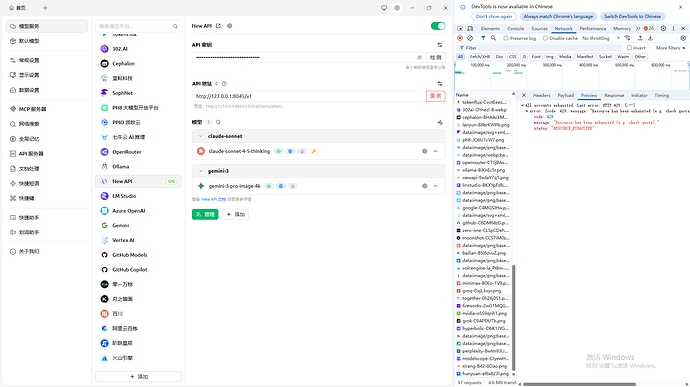The height and width of the screenshot is (387, 690).
Task: Click the green 管理 manage models button
Action: 205,214
